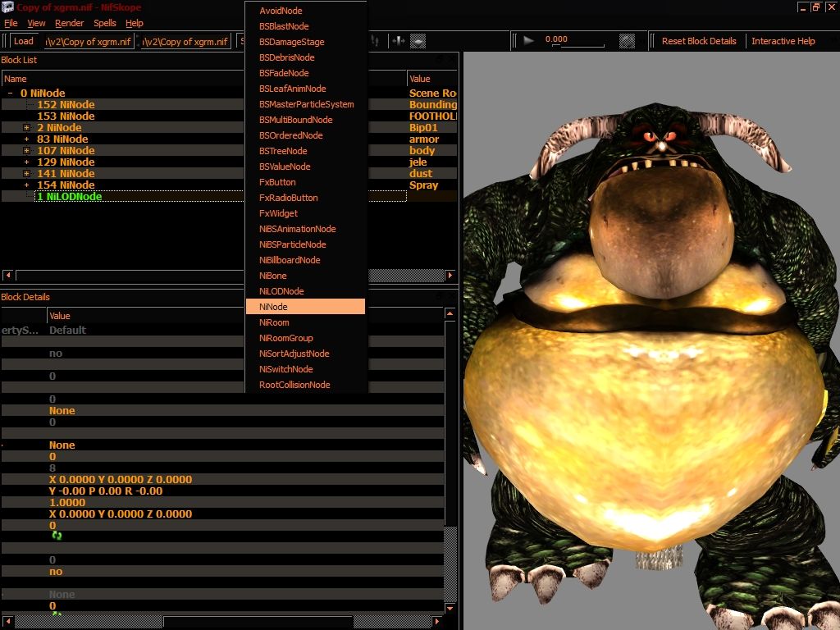Toggle the draw axes toolbar icon
This screenshot has width=840, height=630.
pos(399,41)
